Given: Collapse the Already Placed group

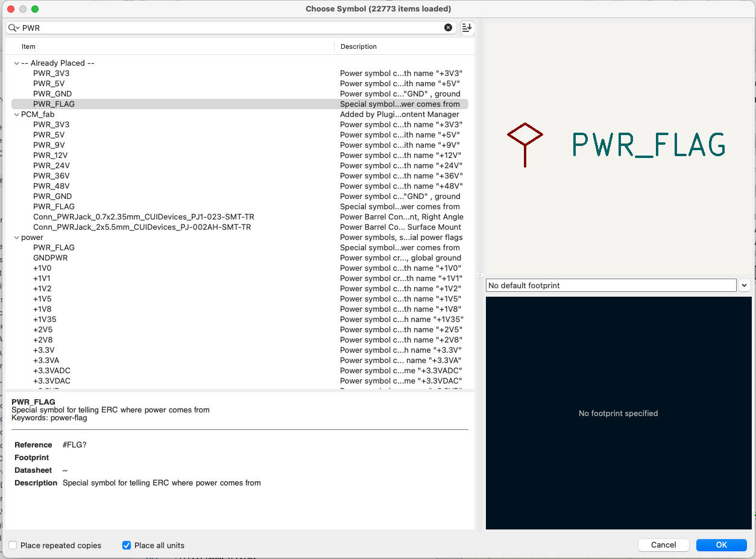Looking at the screenshot, I should pyautogui.click(x=16, y=63).
